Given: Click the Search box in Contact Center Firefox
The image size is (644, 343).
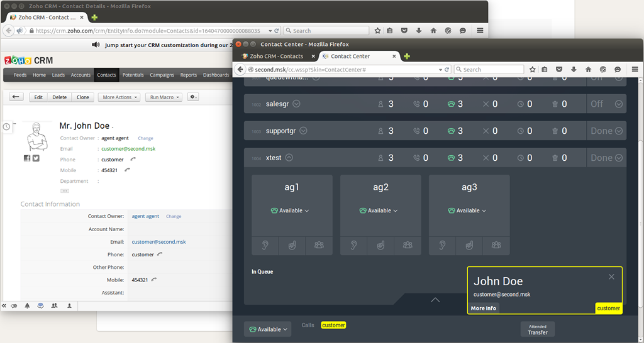Looking at the screenshot, I should [489, 69].
